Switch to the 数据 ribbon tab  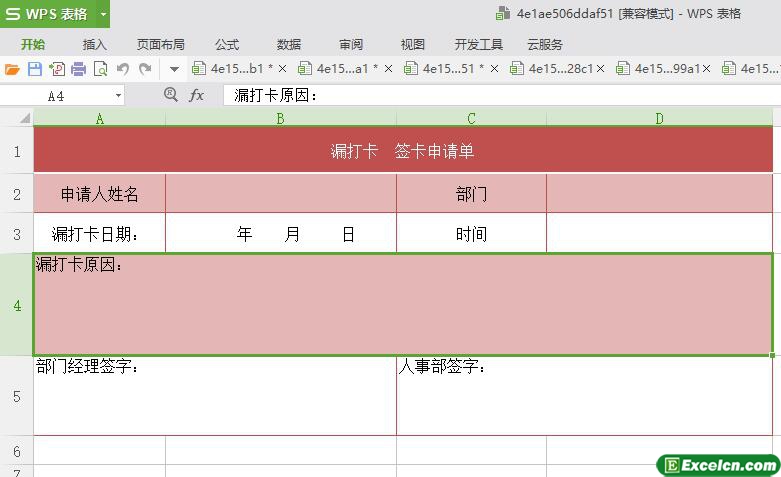tap(289, 44)
